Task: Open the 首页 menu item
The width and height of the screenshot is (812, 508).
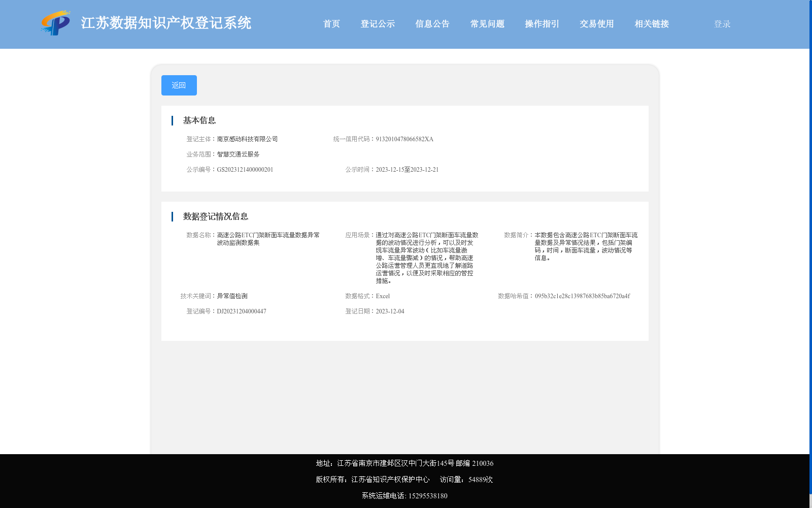Action: [x=332, y=24]
